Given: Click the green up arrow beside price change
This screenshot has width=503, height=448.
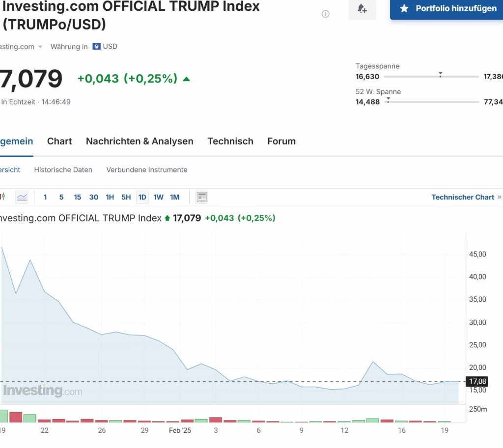Looking at the screenshot, I should pyautogui.click(x=186, y=79).
